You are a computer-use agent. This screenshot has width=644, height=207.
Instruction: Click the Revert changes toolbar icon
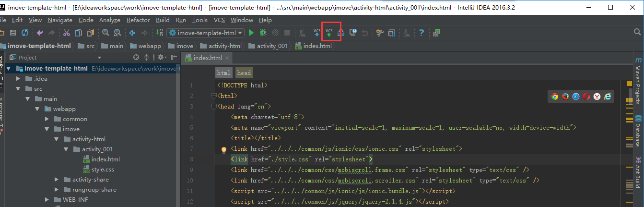(365, 33)
